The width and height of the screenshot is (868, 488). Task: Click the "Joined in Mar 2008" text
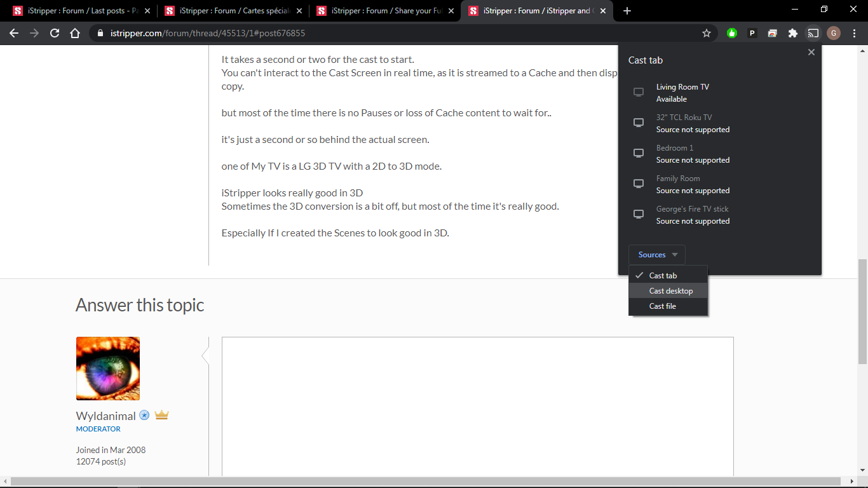click(x=111, y=450)
